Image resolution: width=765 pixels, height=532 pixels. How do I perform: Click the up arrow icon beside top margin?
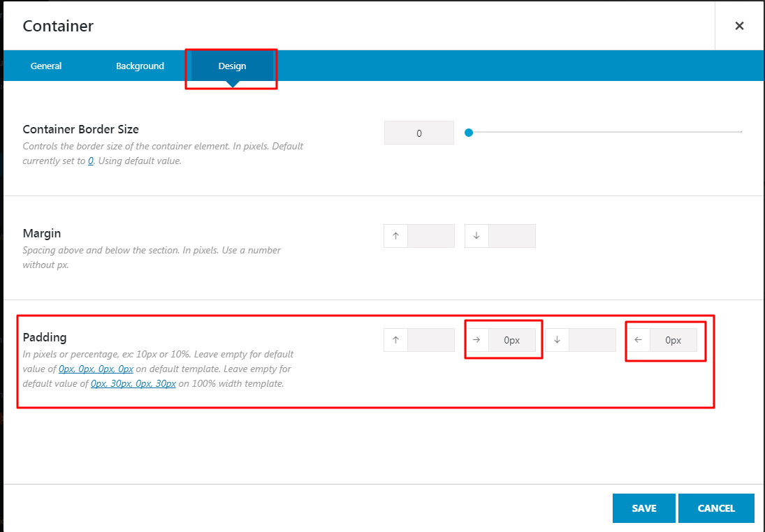point(395,235)
